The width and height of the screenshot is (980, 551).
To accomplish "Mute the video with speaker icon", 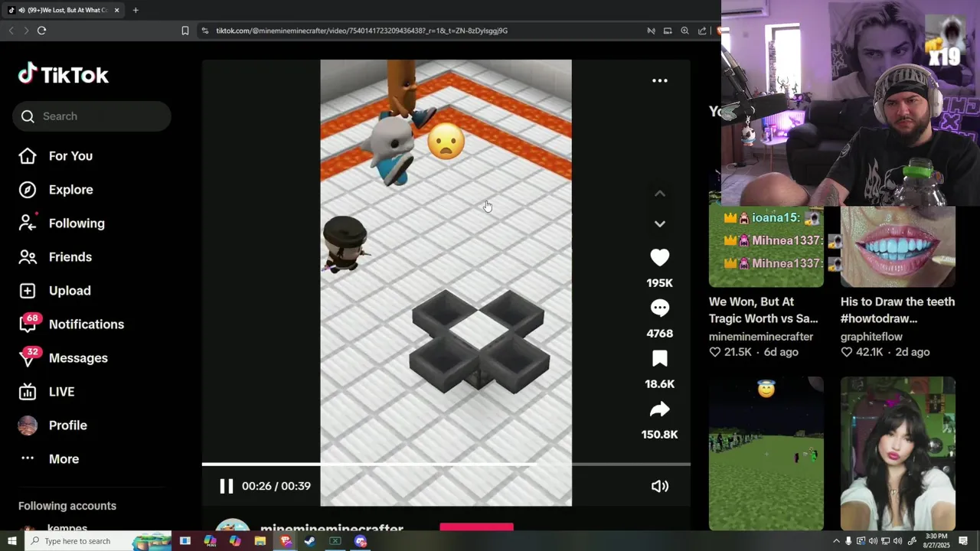I will click(659, 486).
